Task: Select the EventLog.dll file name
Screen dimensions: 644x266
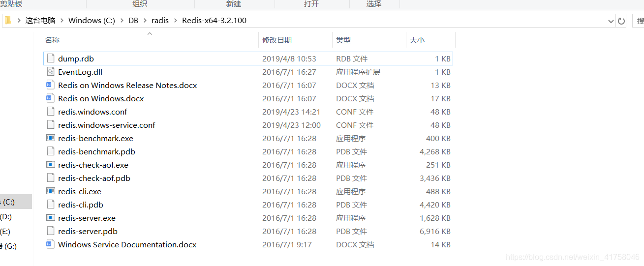Action: (80, 72)
